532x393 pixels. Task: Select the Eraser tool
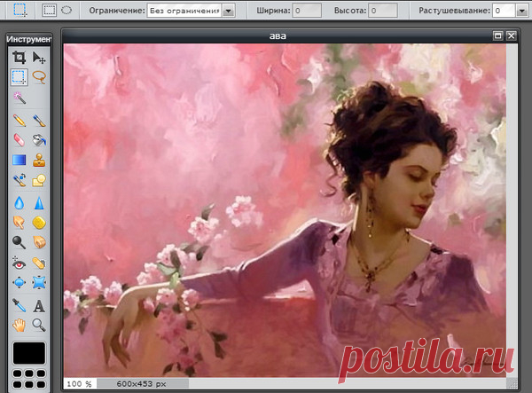coord(19,140)
